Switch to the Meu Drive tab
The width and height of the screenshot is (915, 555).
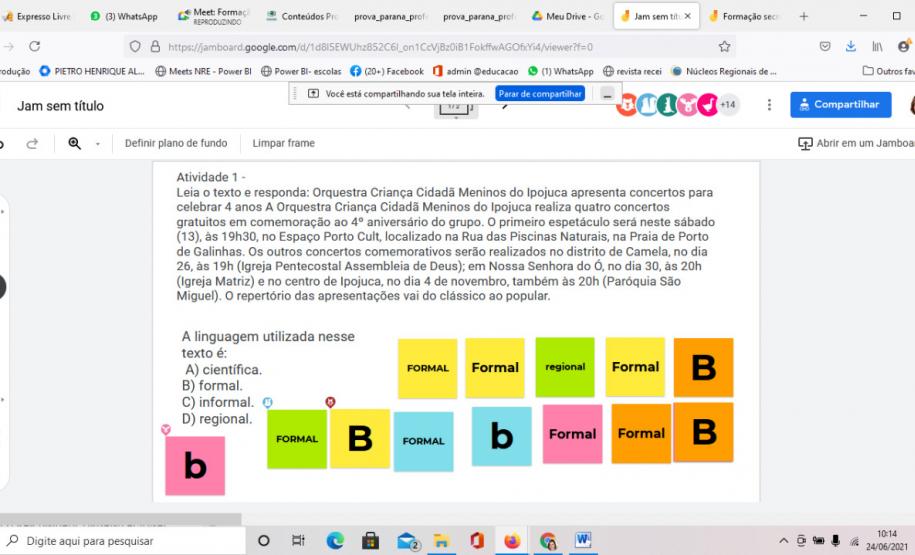pyautogui.click(x=571, y=16)
